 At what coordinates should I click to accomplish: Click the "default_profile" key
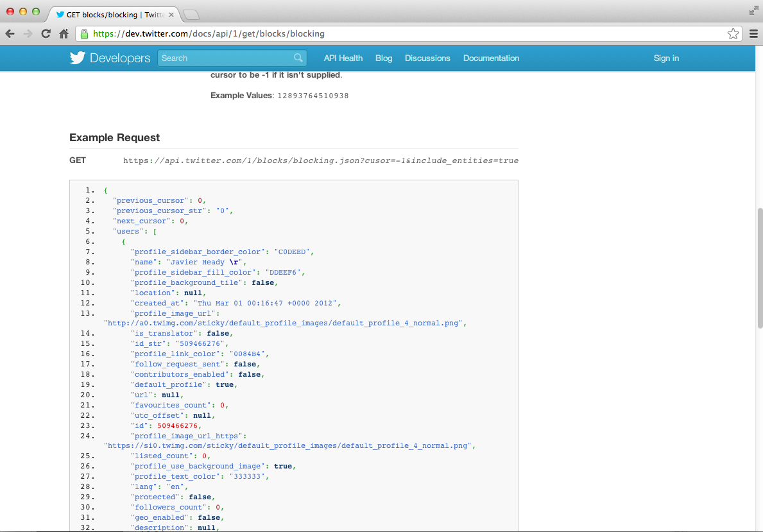(168, 384)
